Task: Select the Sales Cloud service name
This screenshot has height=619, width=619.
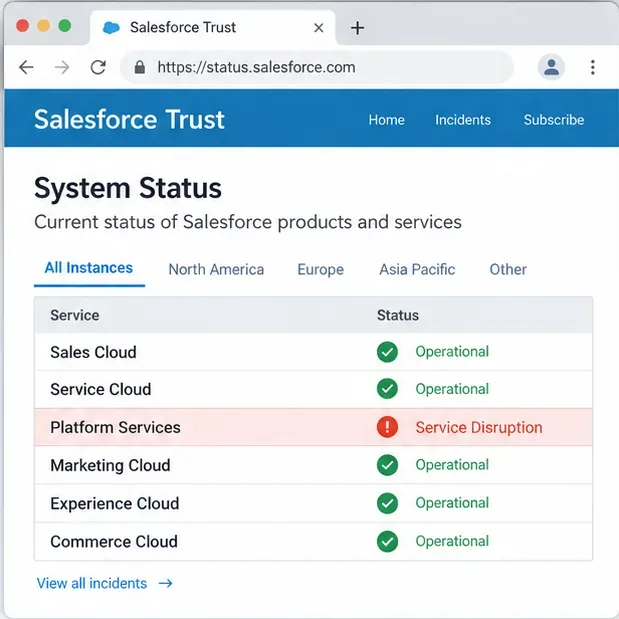Action: click(x=94, y=352)
